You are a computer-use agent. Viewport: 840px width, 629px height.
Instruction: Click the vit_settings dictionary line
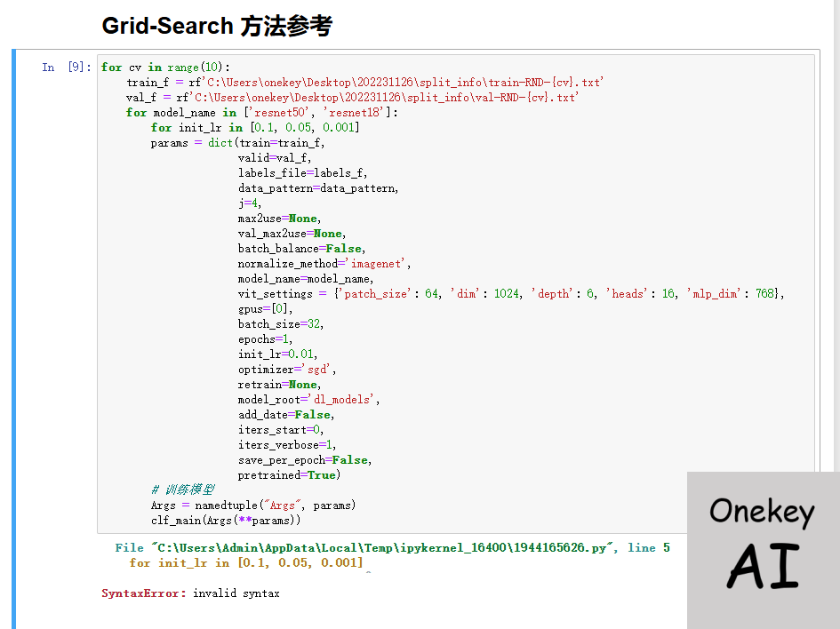pyautogui.click(x=511, y=294)
